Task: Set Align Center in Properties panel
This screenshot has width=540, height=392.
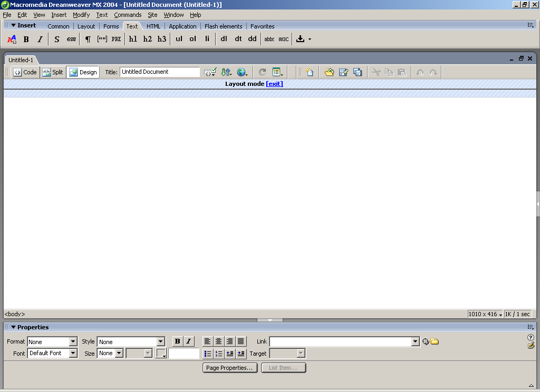Action: [x=218, y=341]
